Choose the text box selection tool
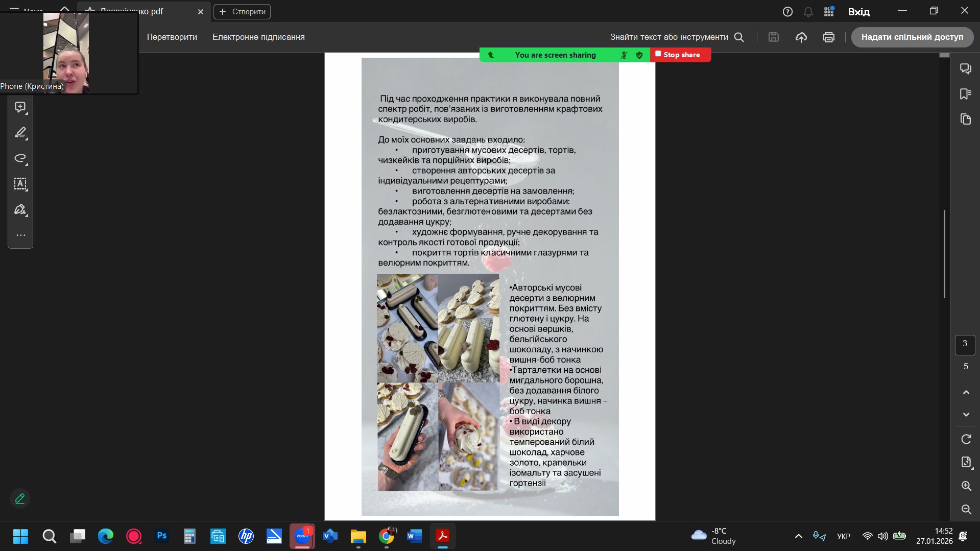The height and width of the screenshot is (551, 980). (x=20, y=184)
